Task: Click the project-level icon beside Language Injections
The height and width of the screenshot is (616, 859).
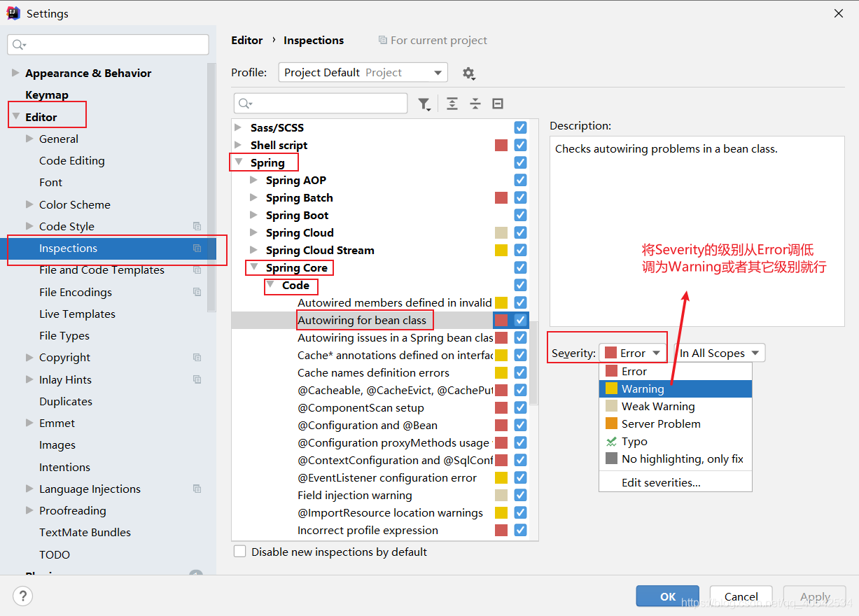Action: (197, 489)
